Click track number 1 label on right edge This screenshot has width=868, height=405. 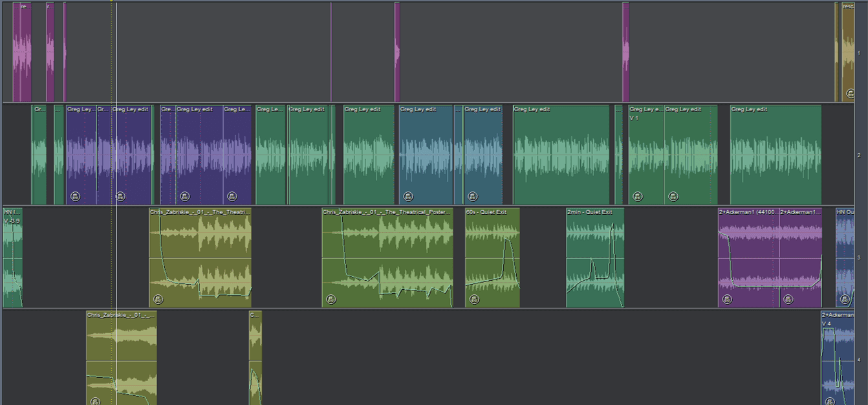tap(859, 52)
